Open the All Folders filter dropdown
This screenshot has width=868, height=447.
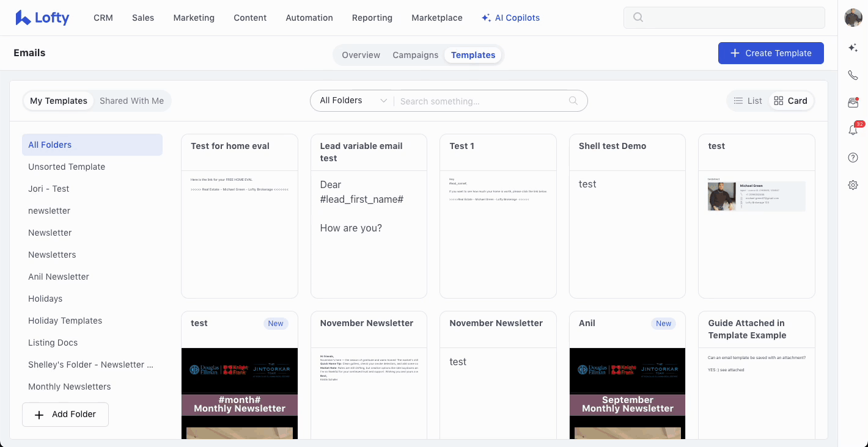(353, 100)
